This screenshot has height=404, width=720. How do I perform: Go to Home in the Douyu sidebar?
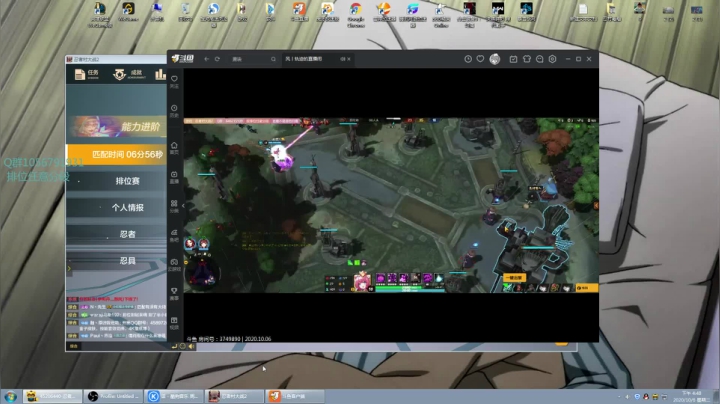(x=174, y=147)
